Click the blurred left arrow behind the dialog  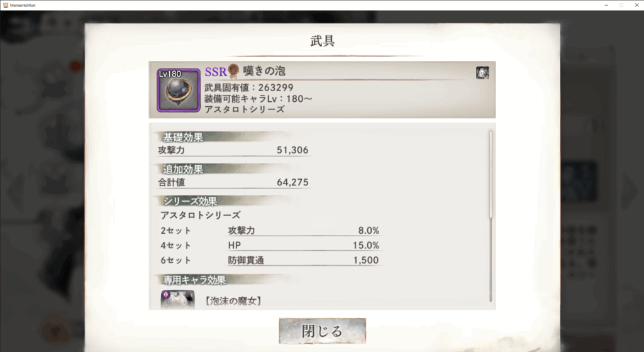tap(16, 193)
